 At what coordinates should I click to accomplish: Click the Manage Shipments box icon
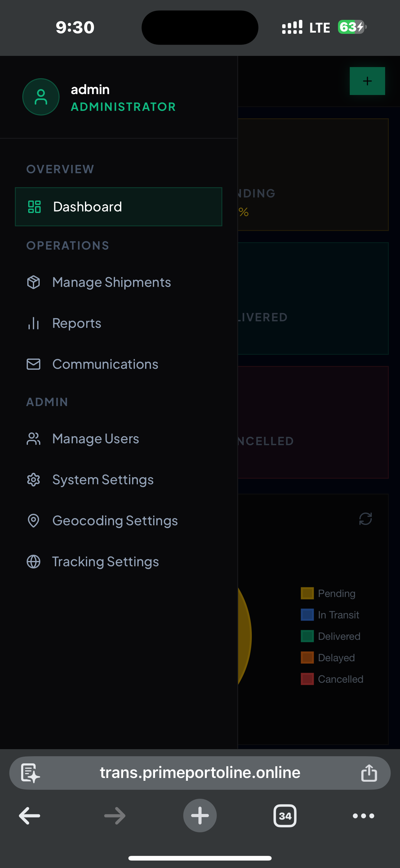[x=33, y=282]
